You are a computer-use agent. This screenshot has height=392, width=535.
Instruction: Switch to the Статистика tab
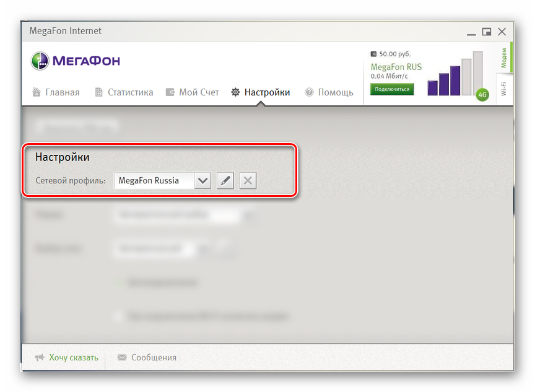[x=124, y=92]
